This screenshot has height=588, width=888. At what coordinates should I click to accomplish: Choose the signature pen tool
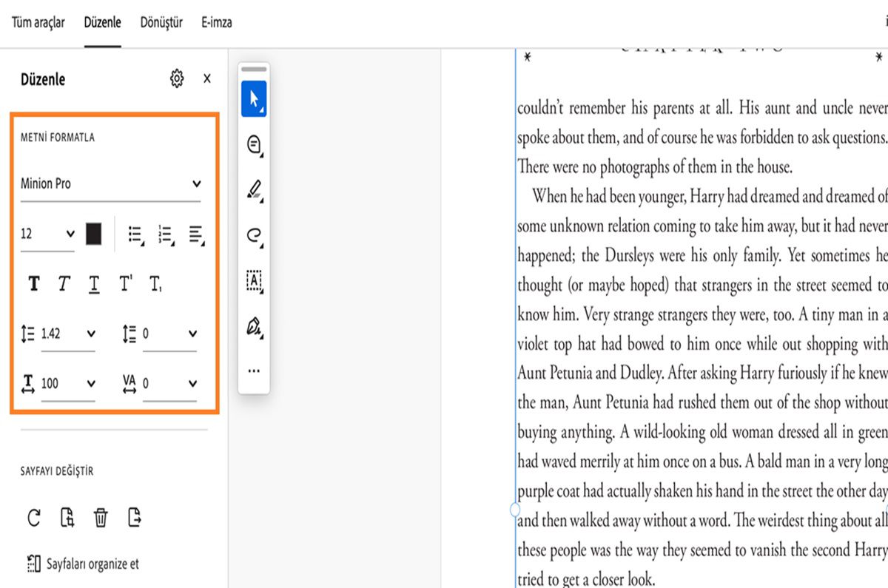(254, 326)
